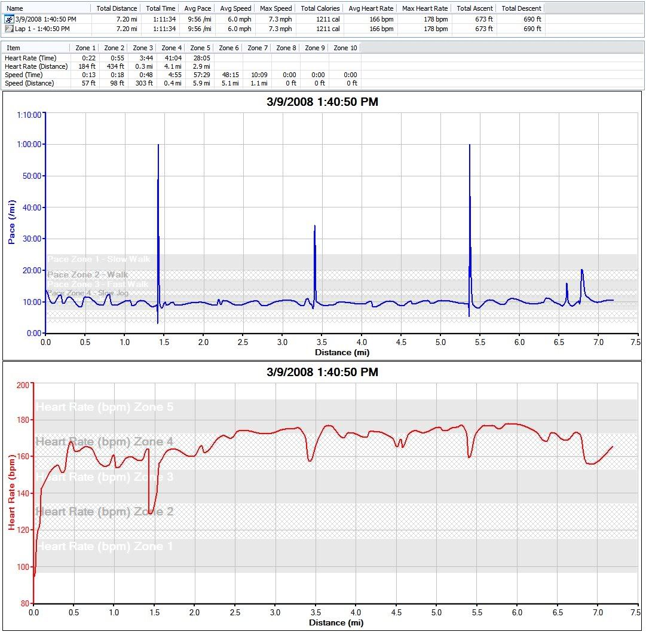Click the Pace (/mi) axis label
Image resolution: width=646 pixels, height=644 pixels.
point(12,222)
